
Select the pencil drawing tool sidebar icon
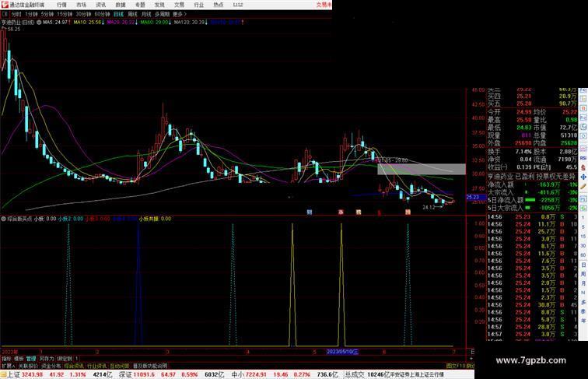[583, 187]
